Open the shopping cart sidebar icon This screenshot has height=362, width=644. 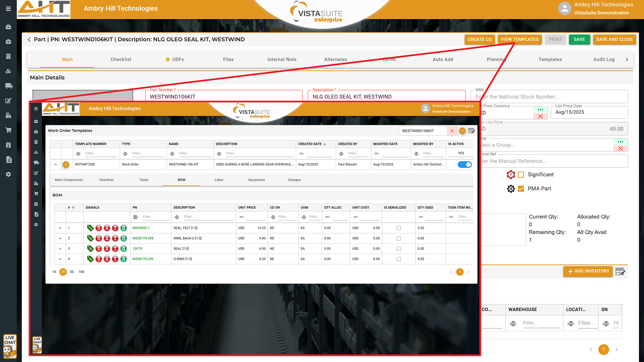[9, 130]
